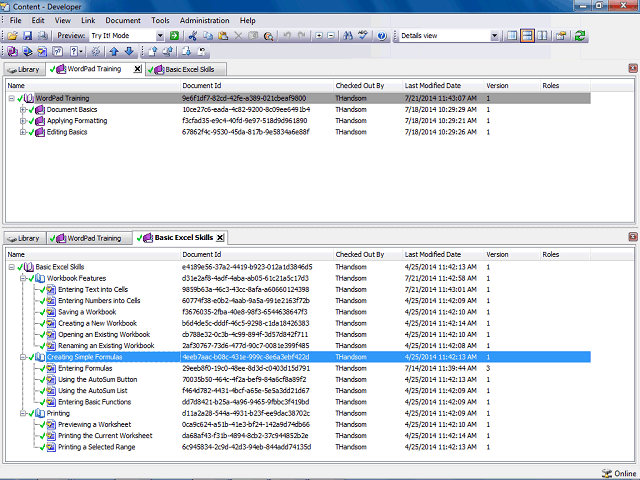640x480 pixels.
Task: Select the Entering Text into Cells topic
Action: pyautogui.click(x=93, y=290)
